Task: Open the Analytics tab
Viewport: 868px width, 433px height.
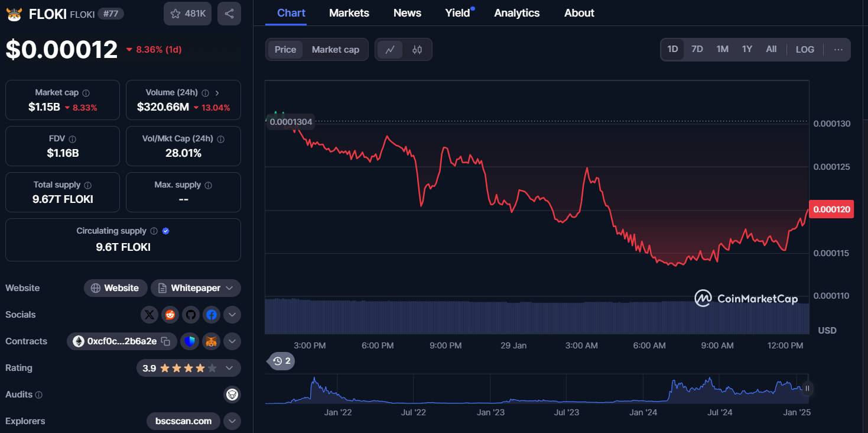Action: click(517, 13)
